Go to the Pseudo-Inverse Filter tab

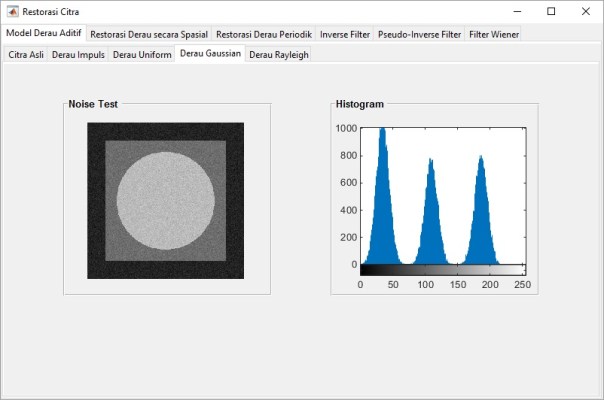[x=420, y=34]
